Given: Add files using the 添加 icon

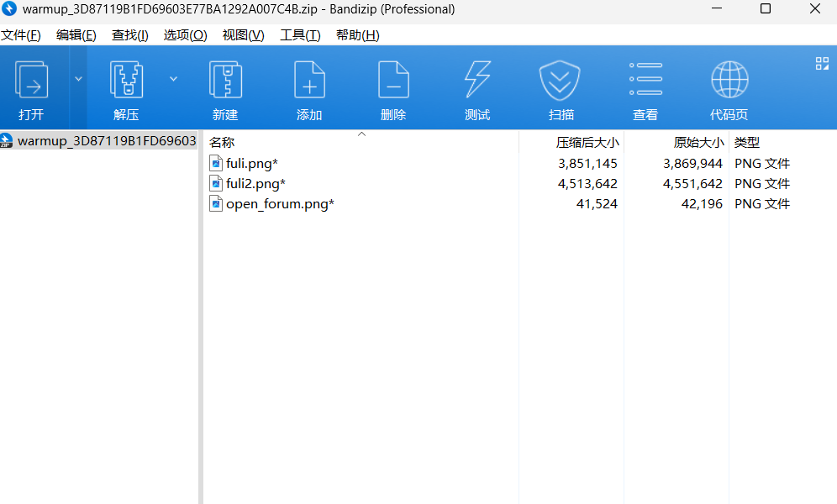Looking at the screenshot, I should 309,87.
